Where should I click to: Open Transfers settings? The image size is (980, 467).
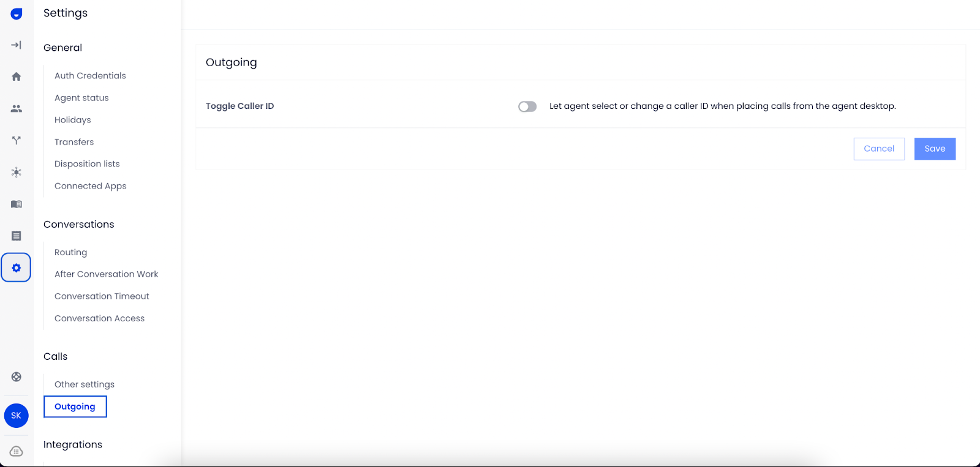74,142
